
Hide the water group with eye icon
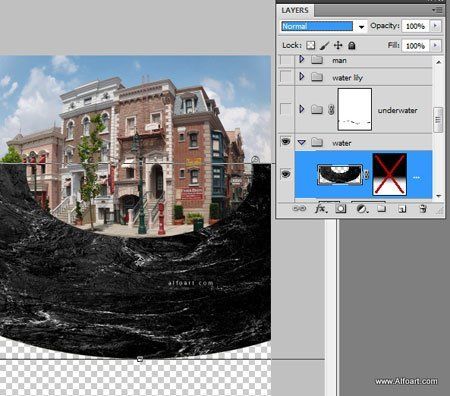[286, 142]
